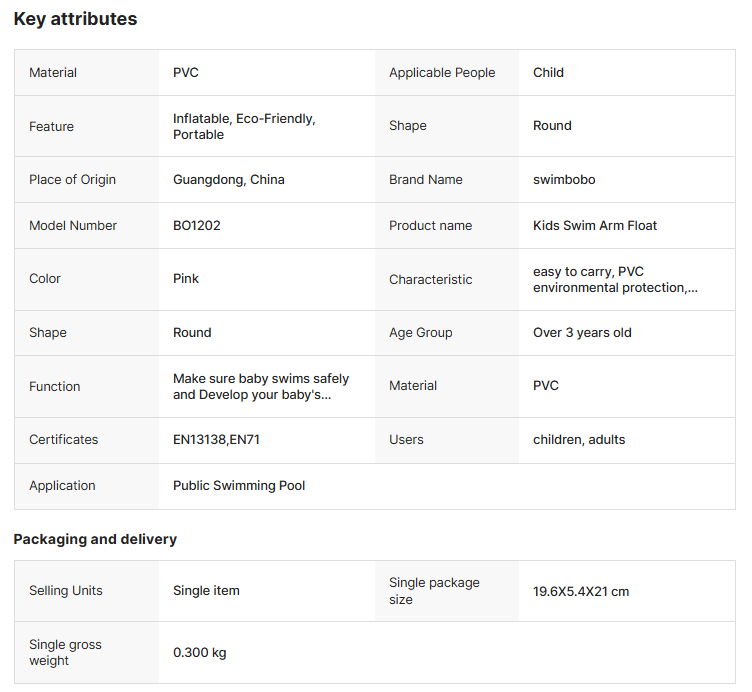The width and height of the screenshot is (752, 692).
Task: Click the Place of Origin label
Action: pyautogui.click(x=72, y=180)
